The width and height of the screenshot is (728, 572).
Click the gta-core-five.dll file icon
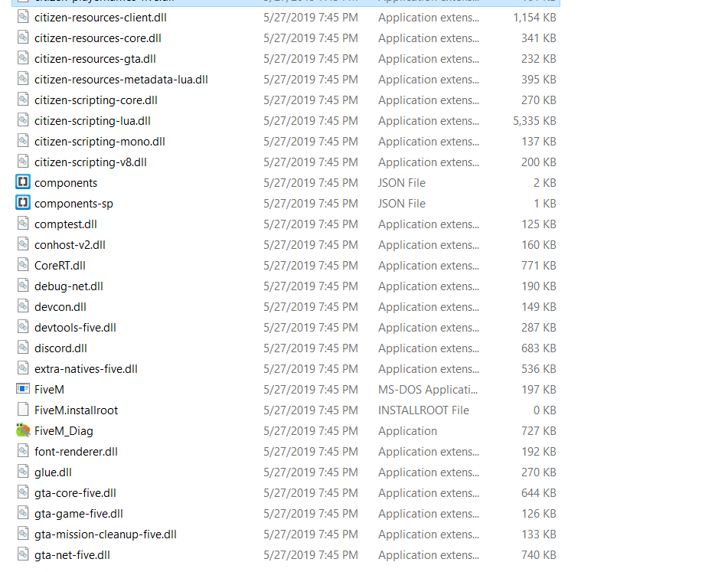tap(23, 492)
